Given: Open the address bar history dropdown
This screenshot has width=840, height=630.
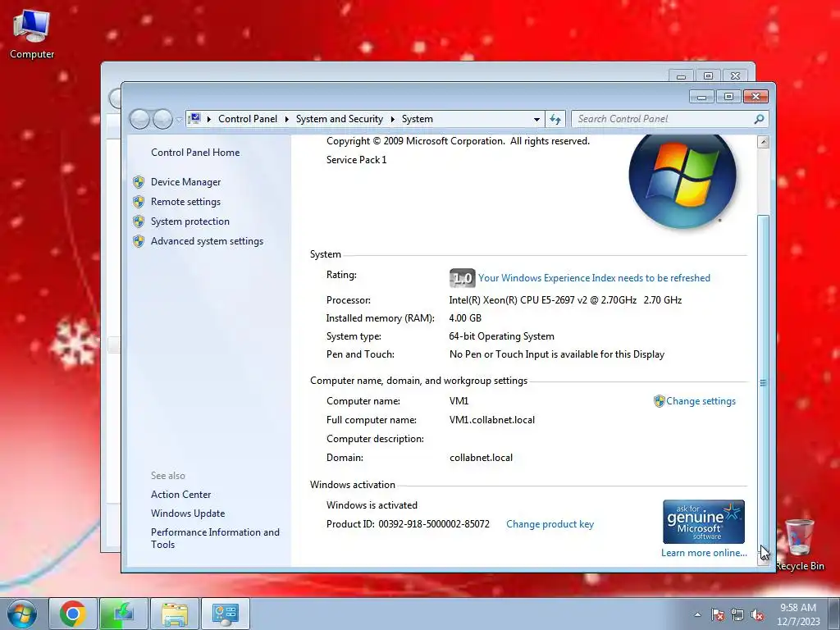Looking at the screenshot, I should click(x=536, y=119).
